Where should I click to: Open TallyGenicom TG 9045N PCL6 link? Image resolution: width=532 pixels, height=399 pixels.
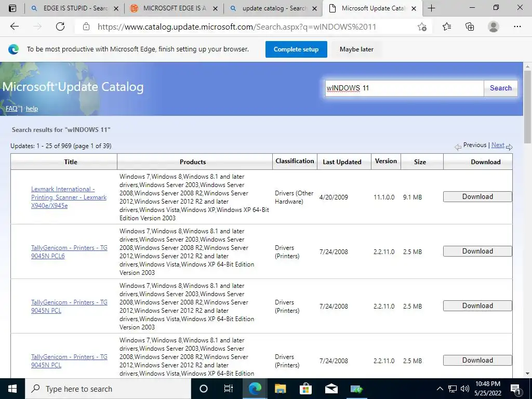coord(69,252)
